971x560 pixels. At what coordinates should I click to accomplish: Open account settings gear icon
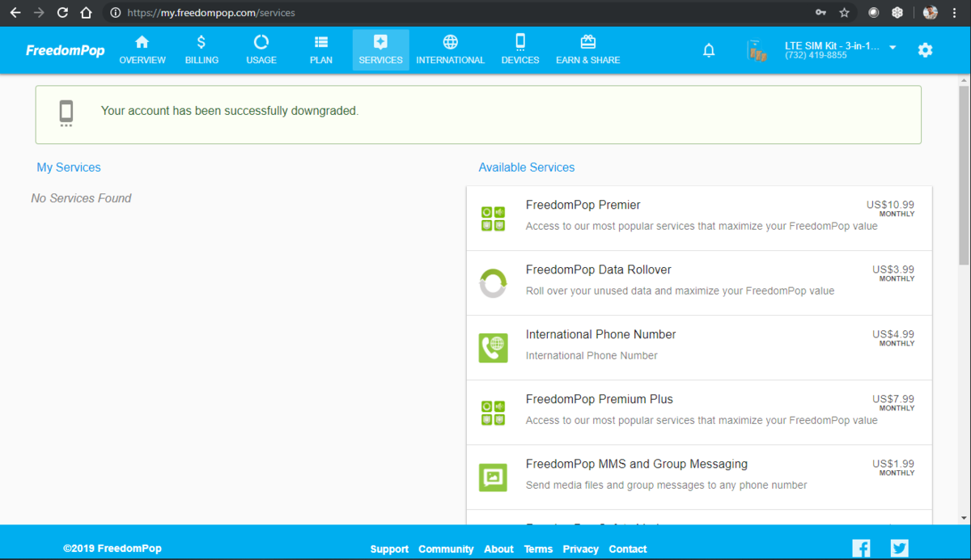(925, 50)
